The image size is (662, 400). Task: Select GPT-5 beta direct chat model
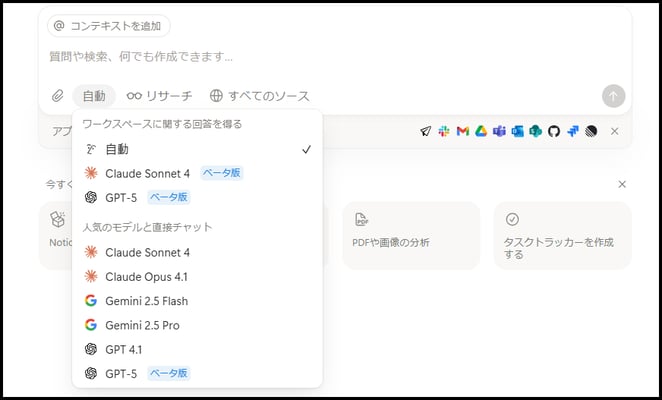[x=197, y=373]
